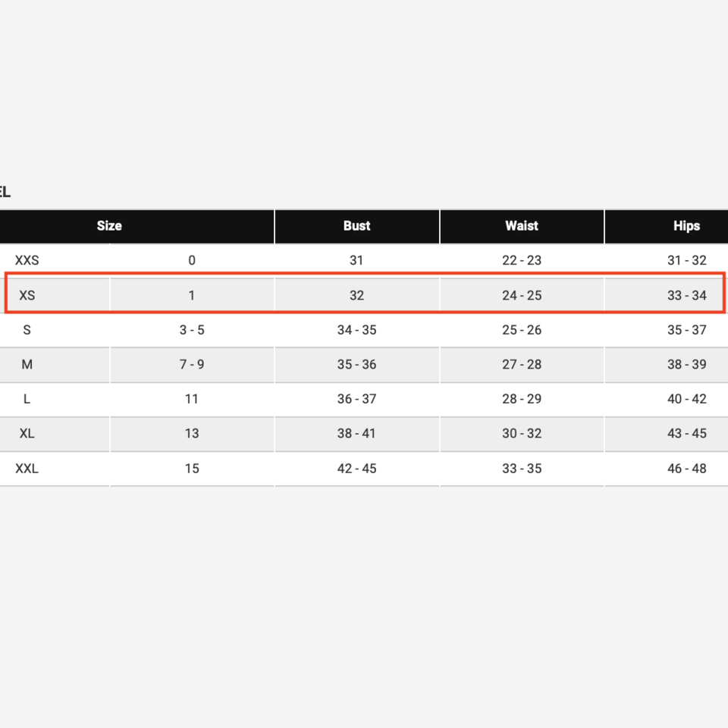Click bust value 34 - 35
Viewport: 728px width, 728px height.
(x=356, y=330)
